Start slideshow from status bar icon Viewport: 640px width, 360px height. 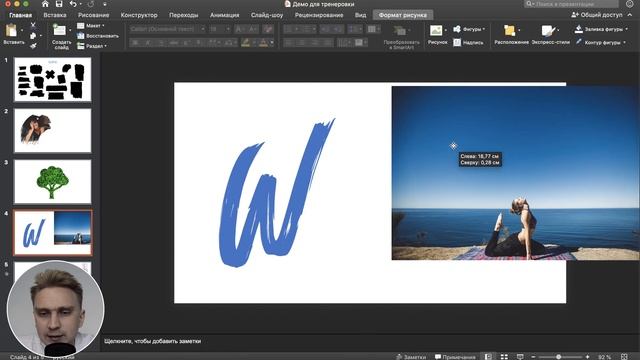(520, 357)
